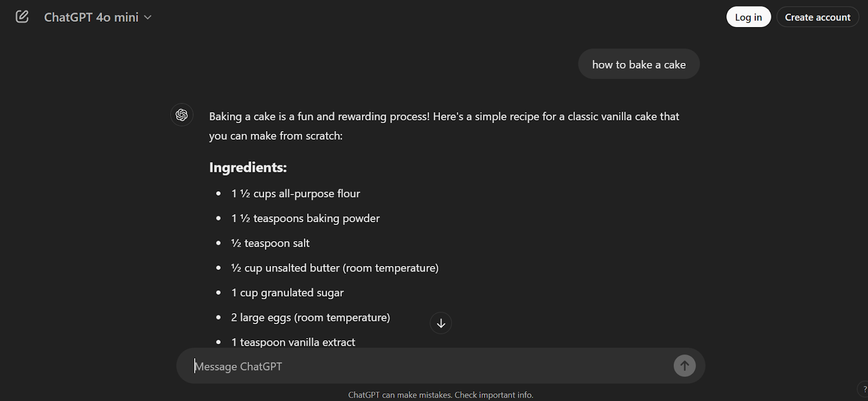The width and height of the screenshot is (868, 401).
Task: Click the Ingredients heading
Action: click(248, 167)
